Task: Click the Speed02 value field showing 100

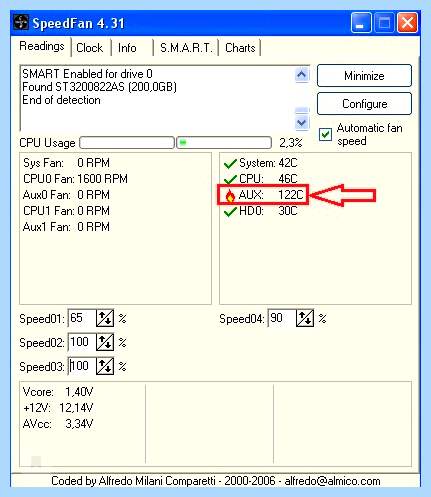Action: tap(82, 342)
